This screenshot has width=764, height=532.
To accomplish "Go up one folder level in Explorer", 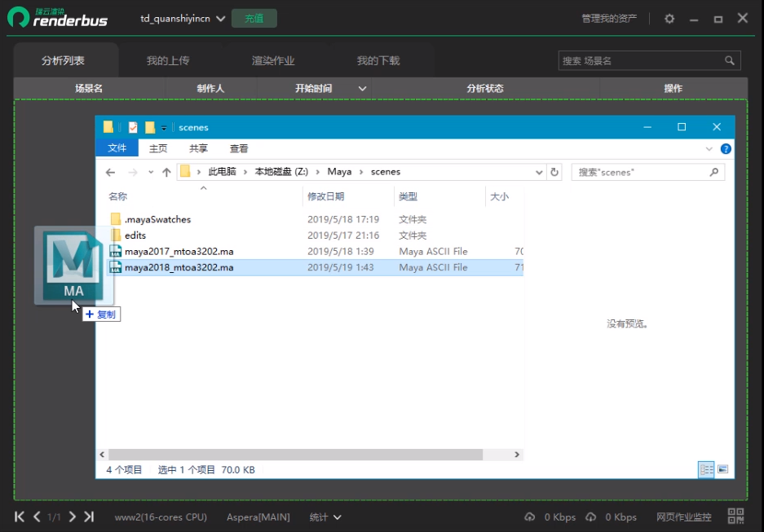I will point(166,172).
